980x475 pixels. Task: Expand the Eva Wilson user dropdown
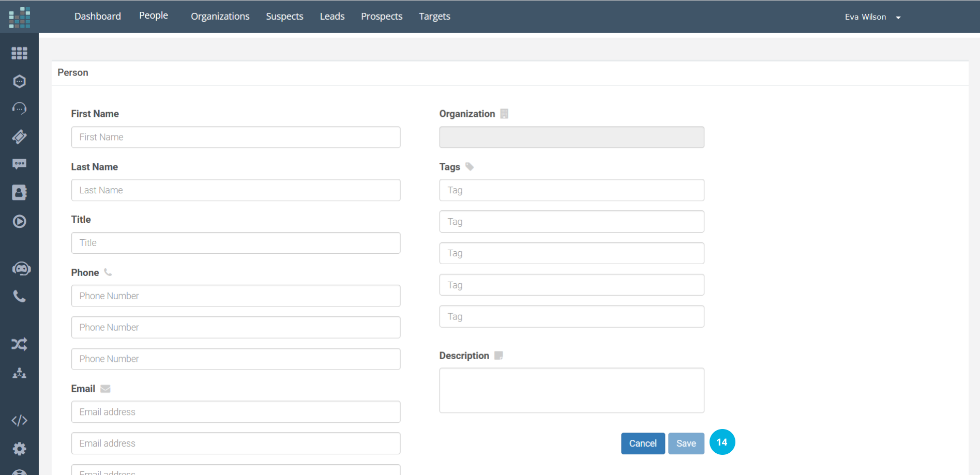click(873, 17)
